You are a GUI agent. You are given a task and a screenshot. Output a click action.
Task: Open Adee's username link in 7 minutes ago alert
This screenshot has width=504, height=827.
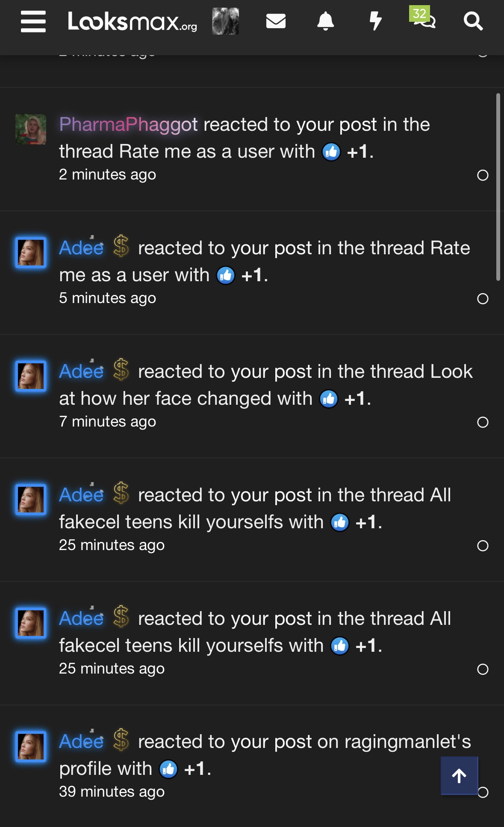[81, 371]
